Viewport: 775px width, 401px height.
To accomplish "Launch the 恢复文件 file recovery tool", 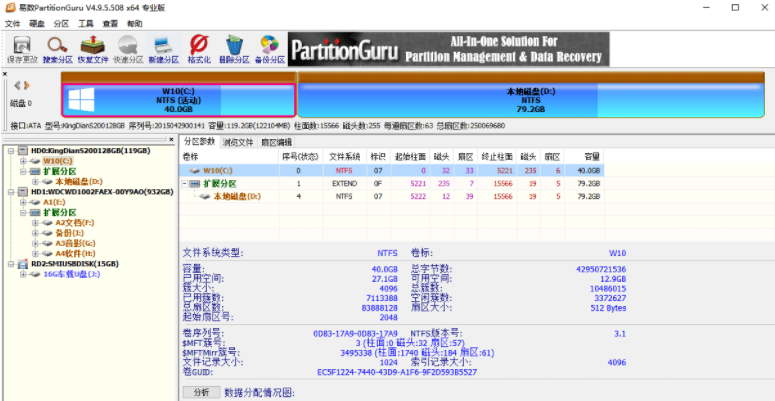I will click(x=93, y=50).
